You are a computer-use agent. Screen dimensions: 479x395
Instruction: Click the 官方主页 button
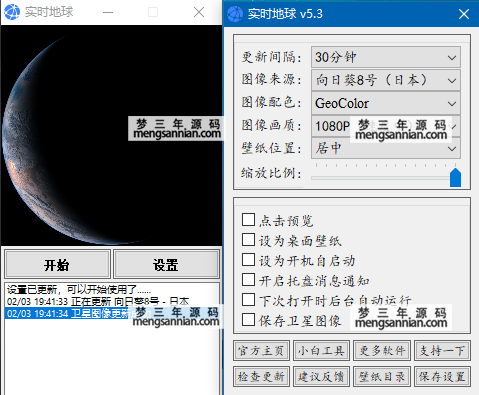[261, 350]
